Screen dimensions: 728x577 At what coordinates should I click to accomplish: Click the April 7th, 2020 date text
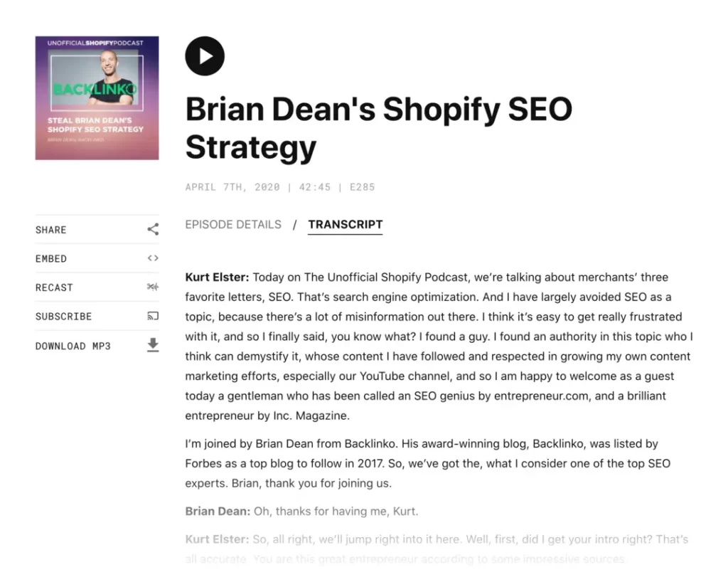[x=232, y=187]
